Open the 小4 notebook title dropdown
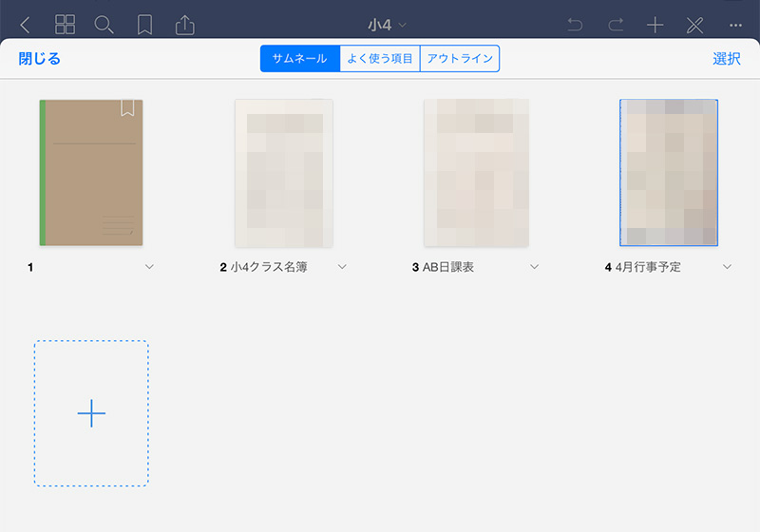Image resolution: width=760 pixels, height=532 pixels. pyautogui.click(x=387, y=25)
